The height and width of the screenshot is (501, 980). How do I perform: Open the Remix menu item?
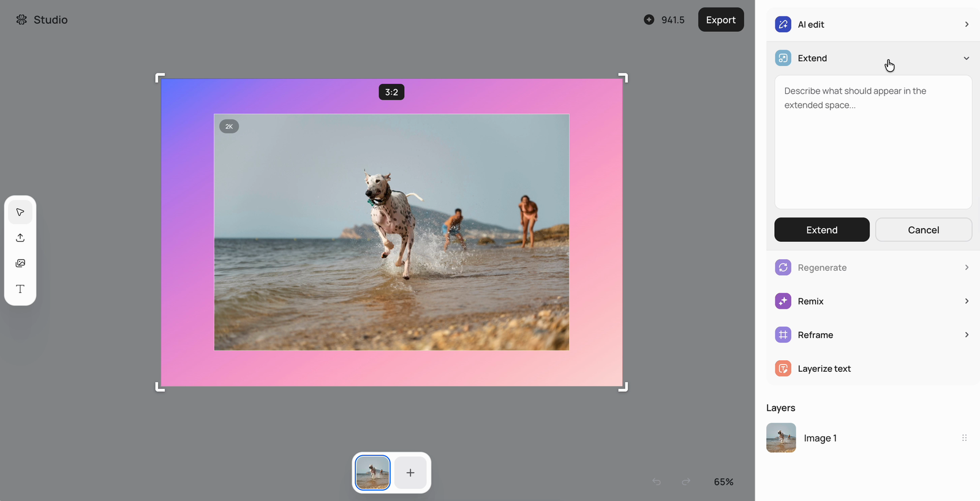[x=873, y=301]
